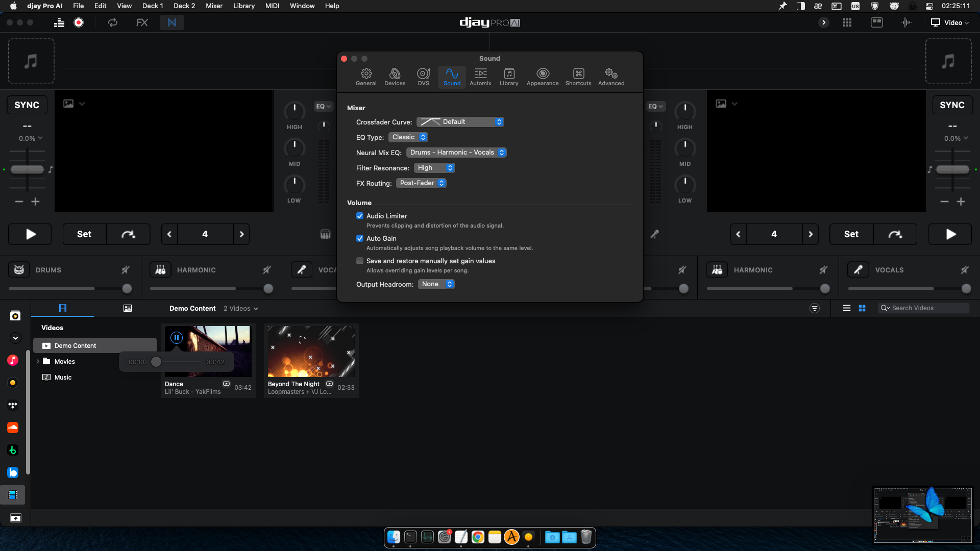Disable the Audio Limiter checkbox
Viewport: 980px width, 551px height.
[x=360, y=216]
